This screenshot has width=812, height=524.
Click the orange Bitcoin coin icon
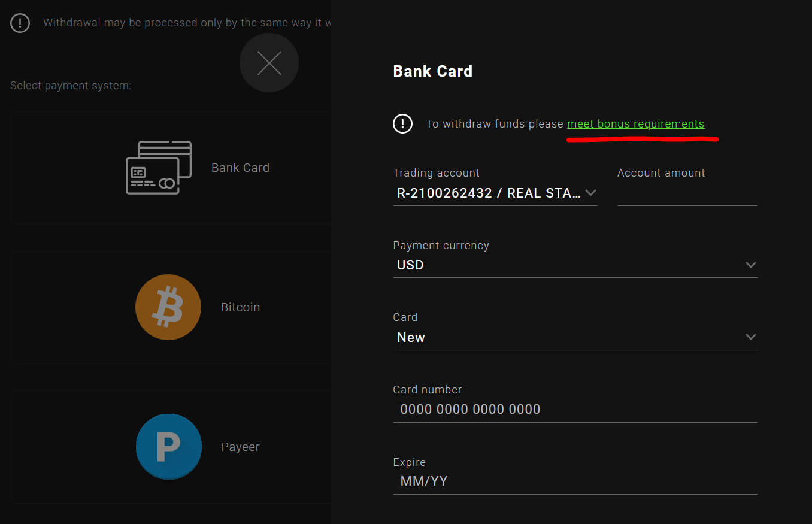[168, 307]
